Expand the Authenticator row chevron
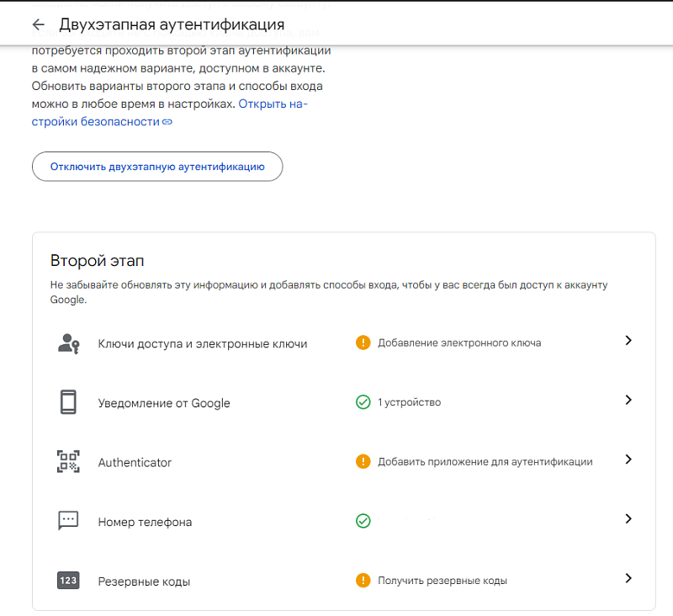The width and height of the screenshot is (673, 616). point(628,459)
